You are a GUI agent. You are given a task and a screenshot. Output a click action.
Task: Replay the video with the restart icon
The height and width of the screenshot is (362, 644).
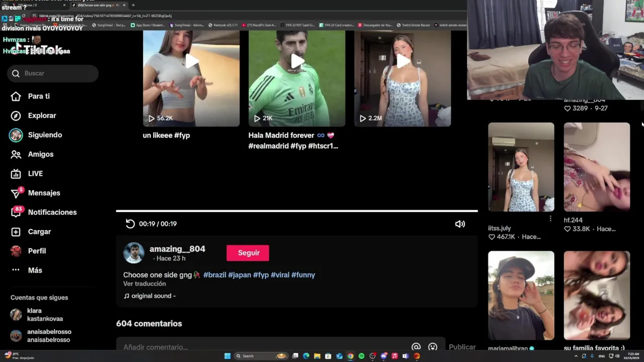pyautogui.click(x=130, y=224)
